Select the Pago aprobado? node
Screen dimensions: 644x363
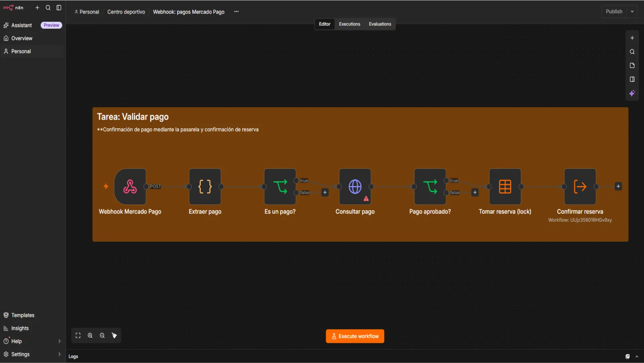pyautogui.click(x=430, y=186)
